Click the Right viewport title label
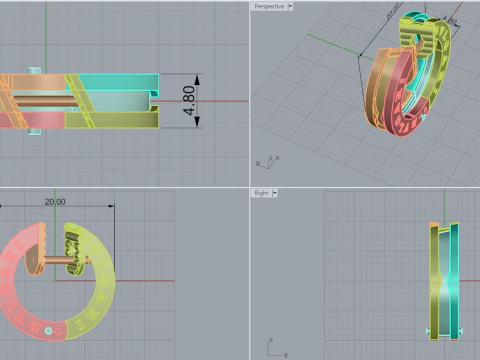 click(261, 193)
